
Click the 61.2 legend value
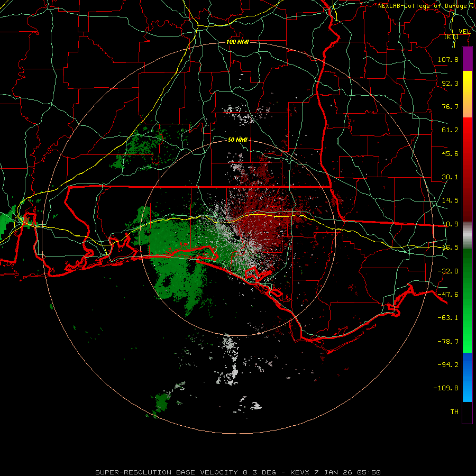pos(450,130)
